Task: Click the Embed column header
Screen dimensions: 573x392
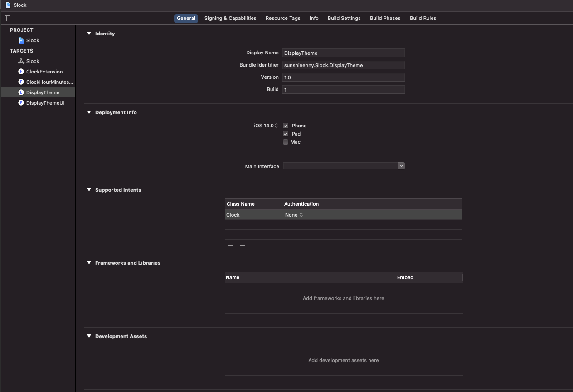Action: click(429, 277)
